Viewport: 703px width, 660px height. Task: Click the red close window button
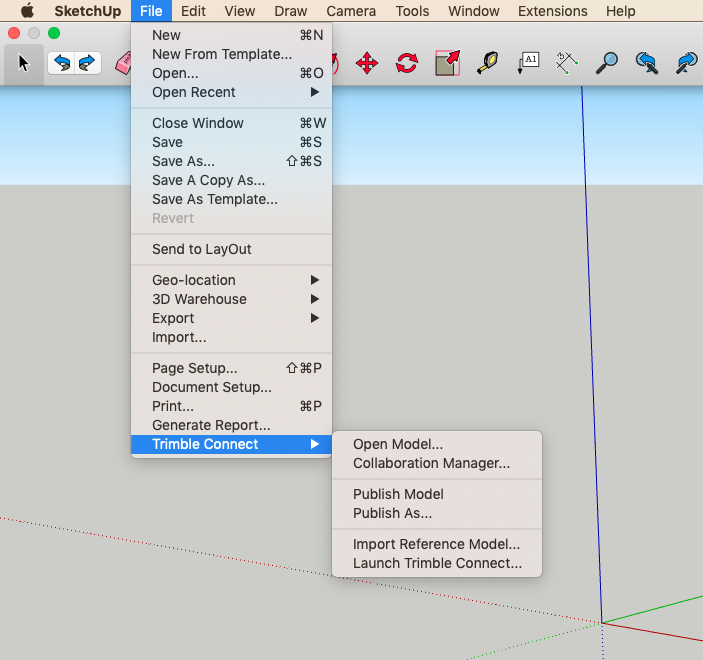tap(14, 33)
